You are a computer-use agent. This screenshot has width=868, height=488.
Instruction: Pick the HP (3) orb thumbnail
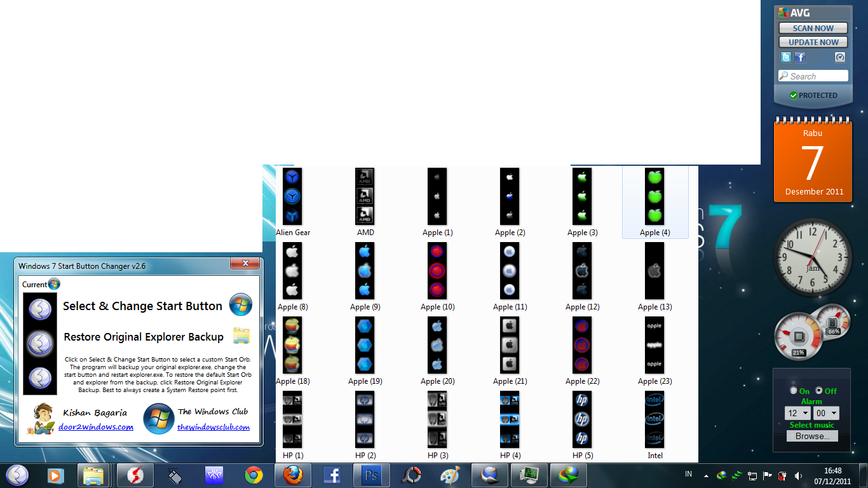(x=437, y=419)
